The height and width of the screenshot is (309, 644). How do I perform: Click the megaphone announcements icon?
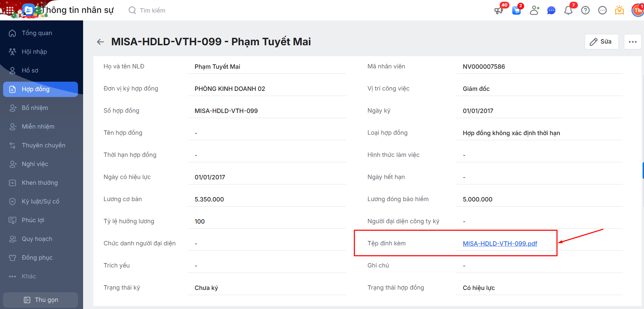click(x=499, y=11)
